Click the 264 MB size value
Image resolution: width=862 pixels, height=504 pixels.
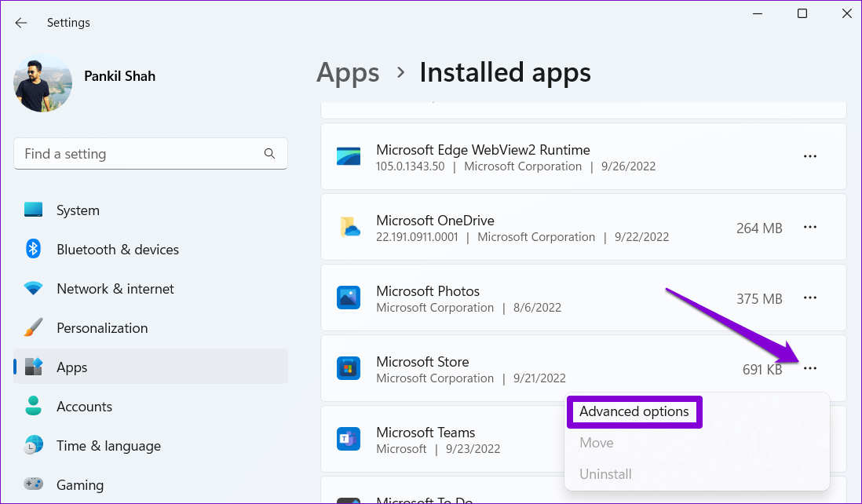(759, 228)
